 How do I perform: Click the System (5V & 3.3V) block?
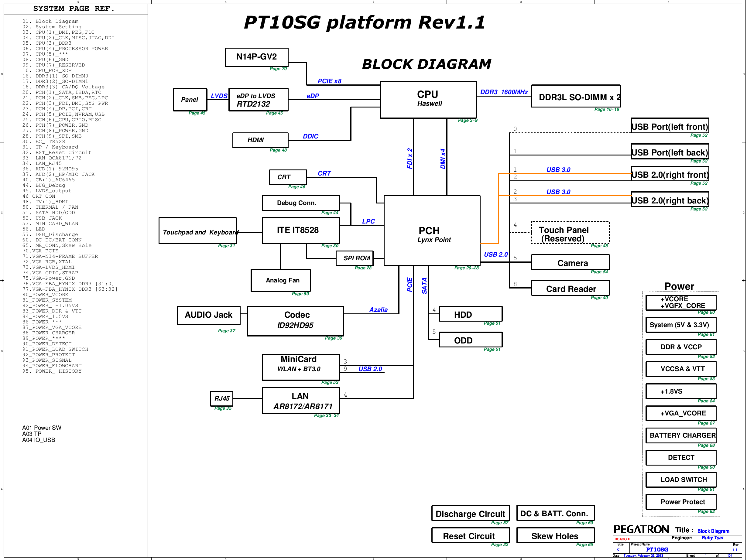click(x=681, y=325)
